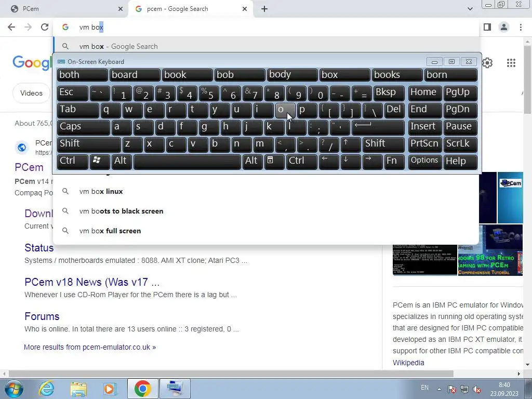Select 'vm box linux' suggestion
This screenshot has width=532, height=399.
(267, 191)
